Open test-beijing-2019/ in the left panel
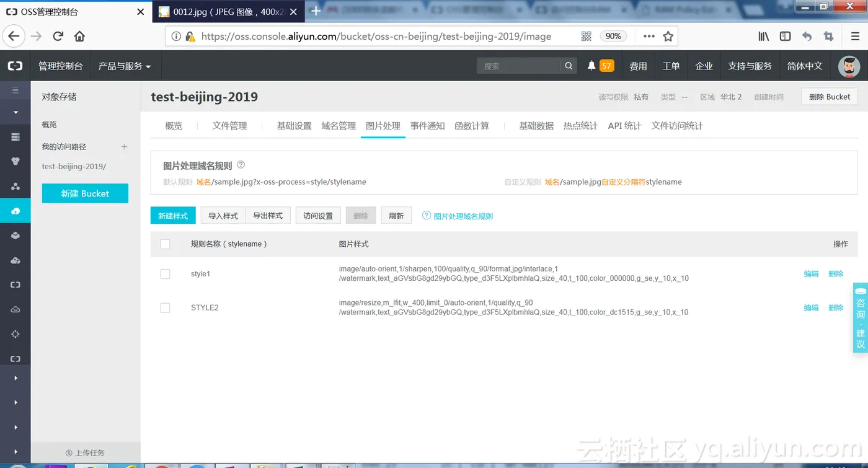This screenshot has height=468, width=868. point(74,167)
